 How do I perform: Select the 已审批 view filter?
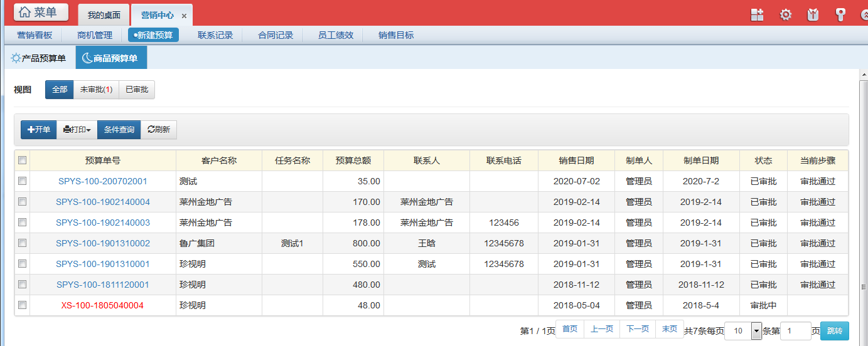pos(137,90)
